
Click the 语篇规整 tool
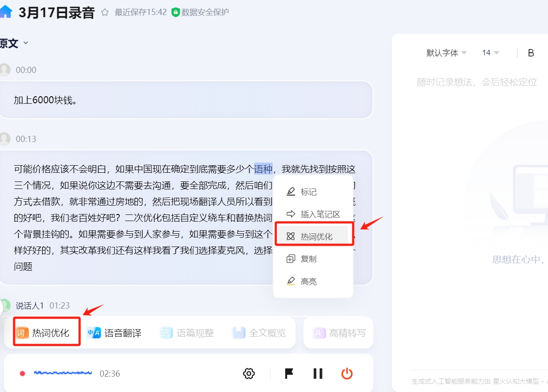[x=186, y=333]
